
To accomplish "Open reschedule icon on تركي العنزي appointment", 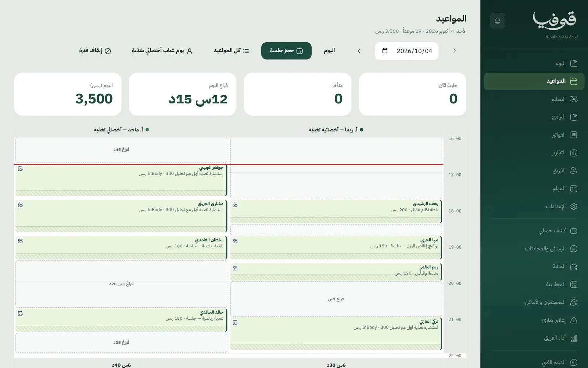I will pos(235,322).
